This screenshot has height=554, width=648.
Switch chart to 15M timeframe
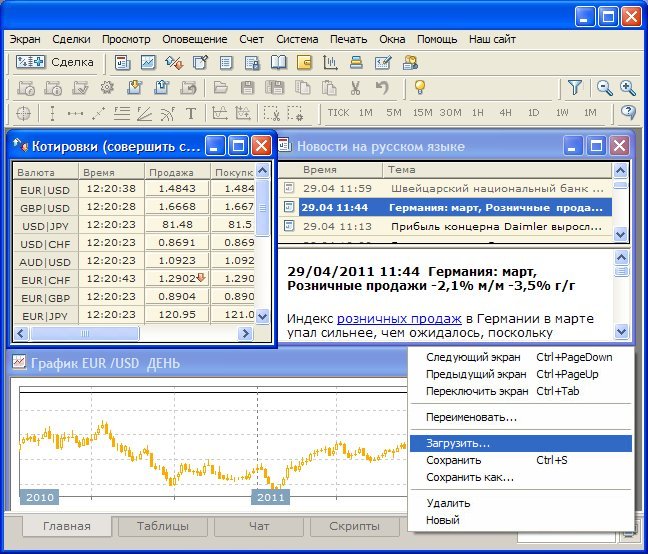422,113
